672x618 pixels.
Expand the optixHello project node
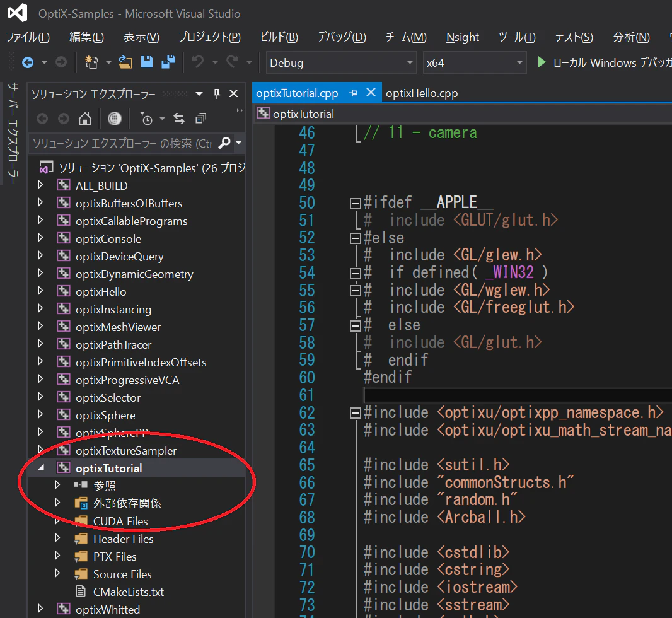41,291
